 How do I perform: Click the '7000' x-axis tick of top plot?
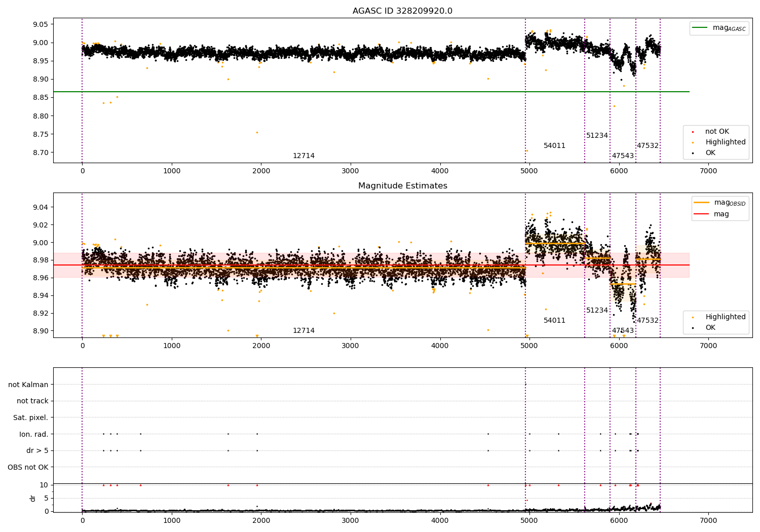(x=708, y=171)
